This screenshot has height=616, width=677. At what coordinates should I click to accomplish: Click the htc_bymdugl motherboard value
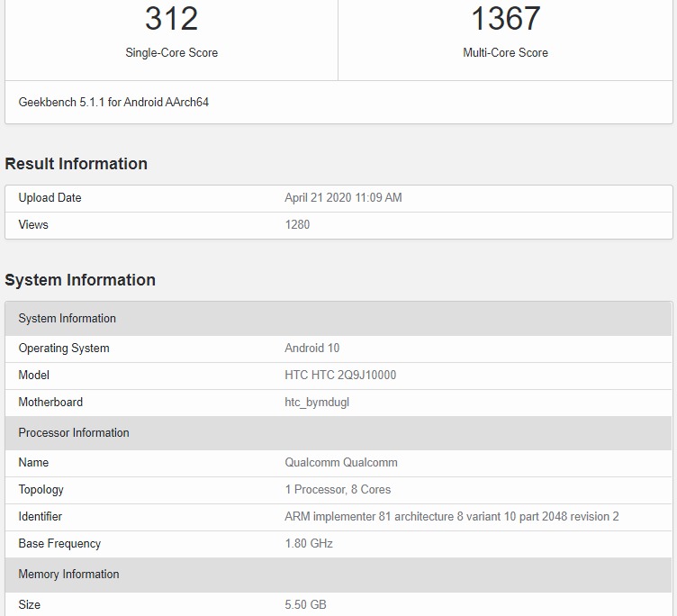coord(316,403)
